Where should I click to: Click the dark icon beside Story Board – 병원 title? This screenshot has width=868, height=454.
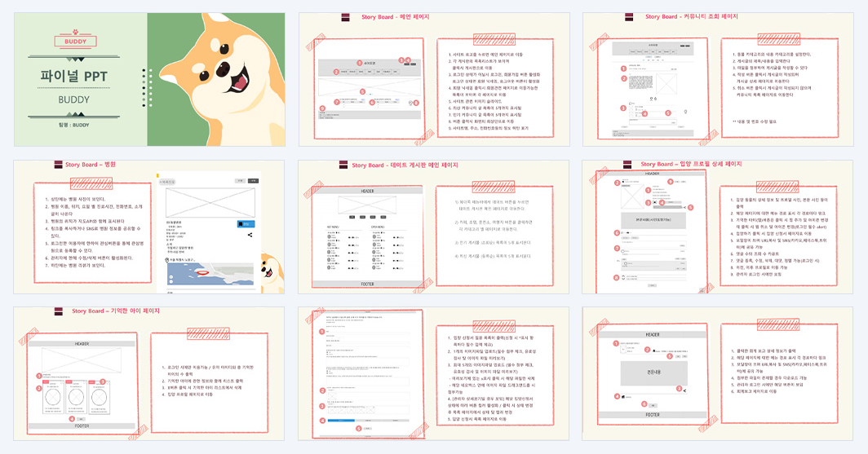point(58,164)
